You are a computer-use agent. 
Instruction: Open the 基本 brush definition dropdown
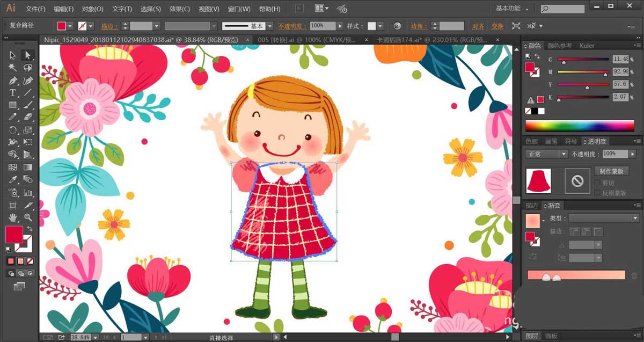click(270, 26)
